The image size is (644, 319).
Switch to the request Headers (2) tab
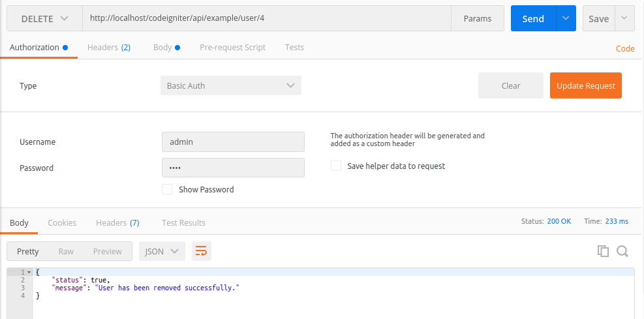point(109,47)
